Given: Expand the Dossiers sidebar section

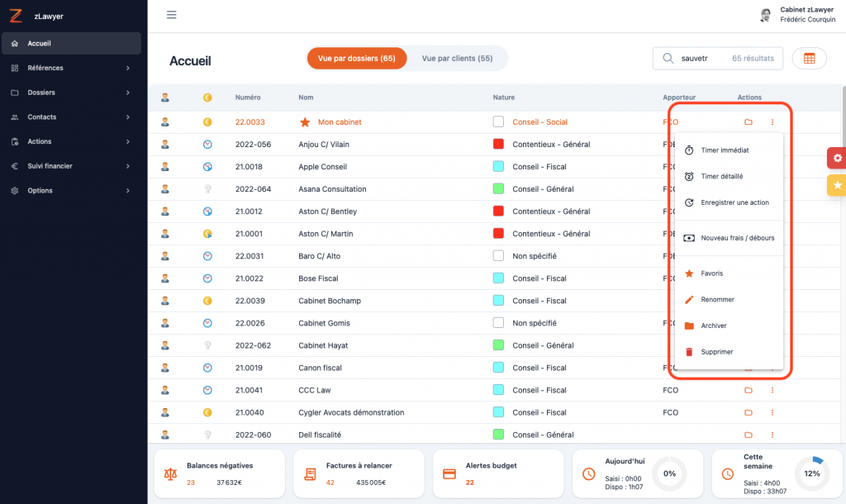Looking at the screenshot, I should 72,93.
